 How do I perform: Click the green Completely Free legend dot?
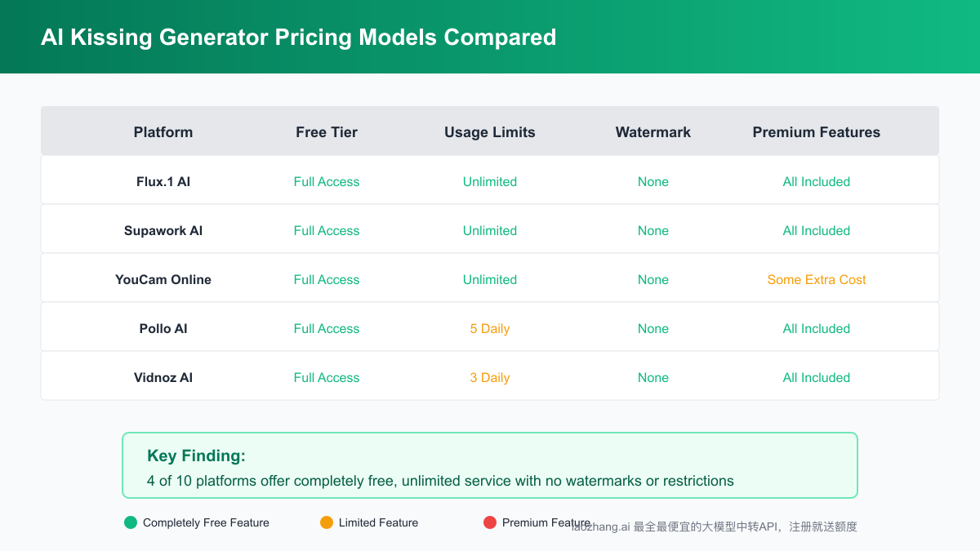pos(131,522)
